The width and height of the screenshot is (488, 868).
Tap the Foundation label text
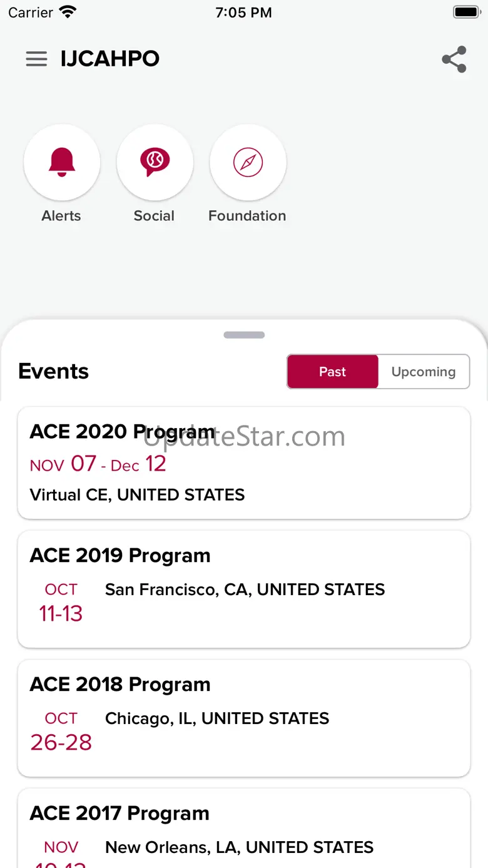pos(247,216)
